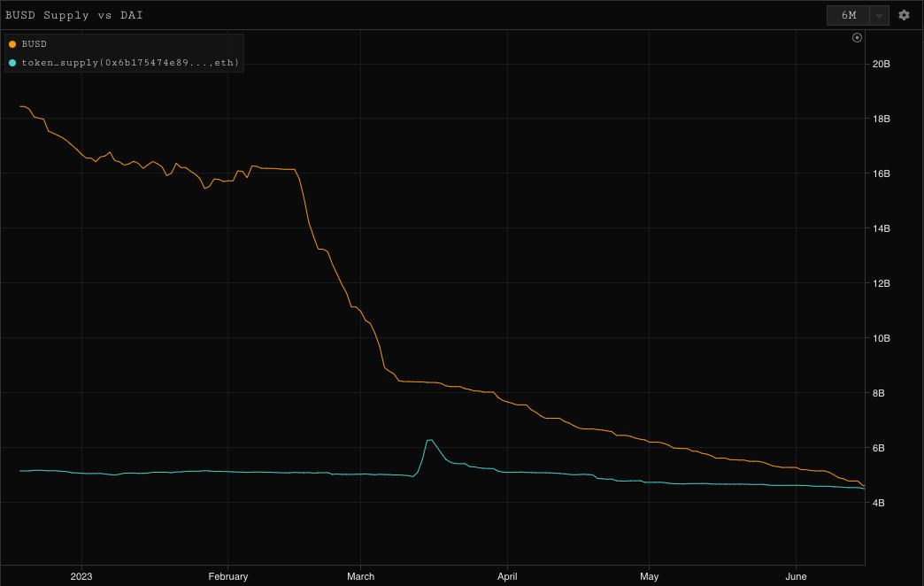Click the chart title BUSD Supply vs DAI

pyautogui.click(x=74, y=15)
